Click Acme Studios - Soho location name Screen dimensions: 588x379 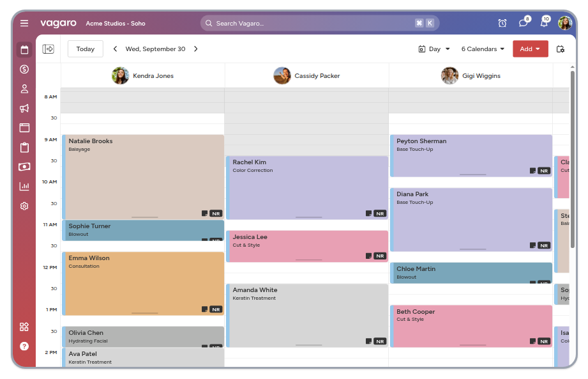(x=116, y=23)
